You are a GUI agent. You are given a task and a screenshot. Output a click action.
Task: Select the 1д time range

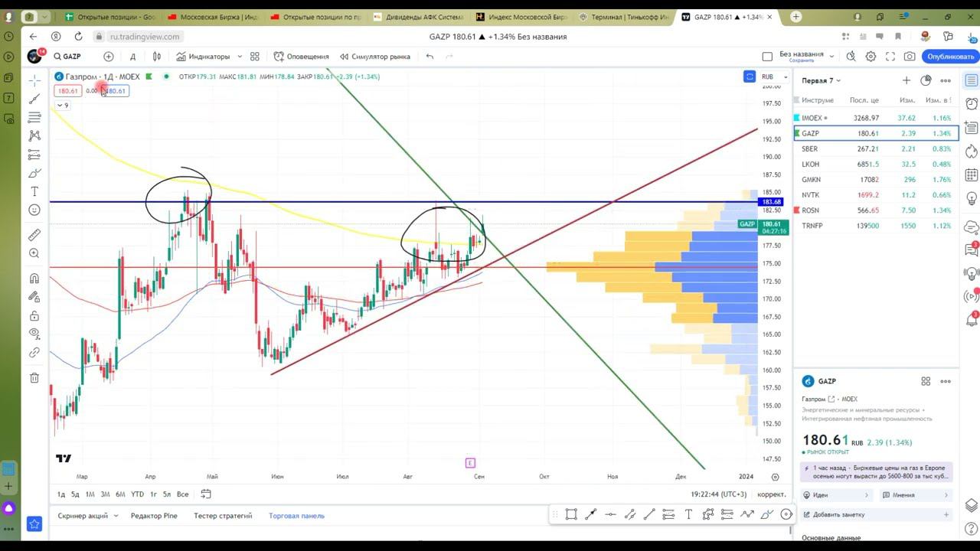point(61,494)
